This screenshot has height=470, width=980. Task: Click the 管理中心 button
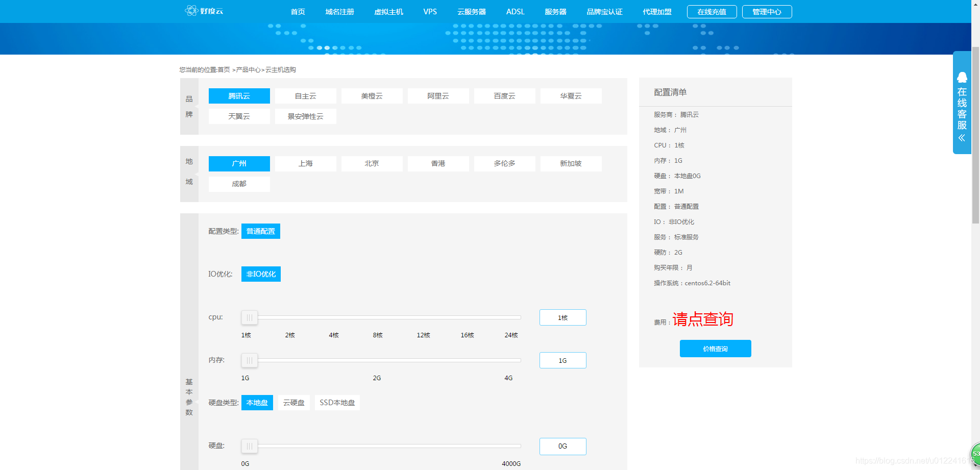tap(767, 12)
